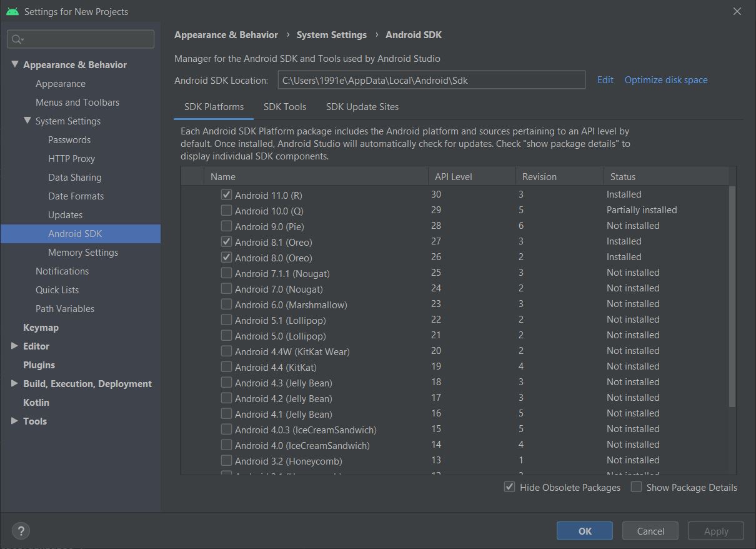Uncheck Android 8.1 (Oreo) checkbox
Screen dimensions: 756x549
pyautogui.click(x=226, y=241)
